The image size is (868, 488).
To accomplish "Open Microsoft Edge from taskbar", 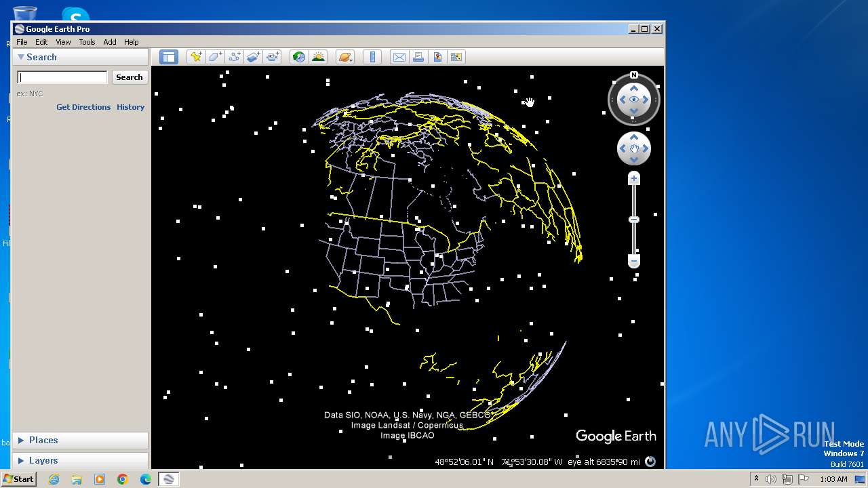I will click(x=146, y=479).
